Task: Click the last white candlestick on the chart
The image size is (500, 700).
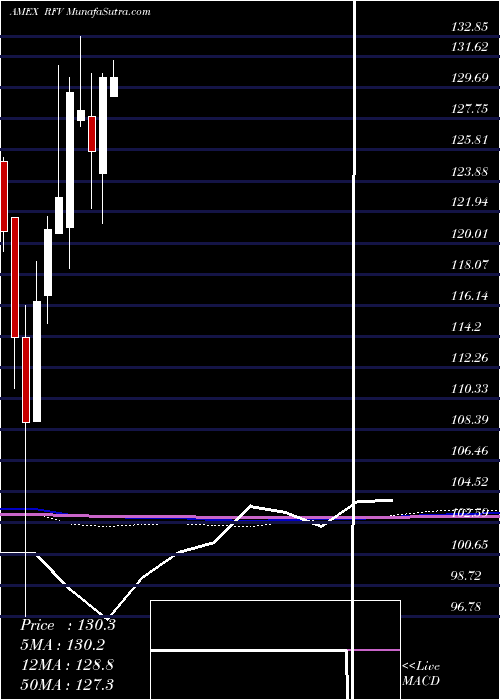Action: point(114,87)
